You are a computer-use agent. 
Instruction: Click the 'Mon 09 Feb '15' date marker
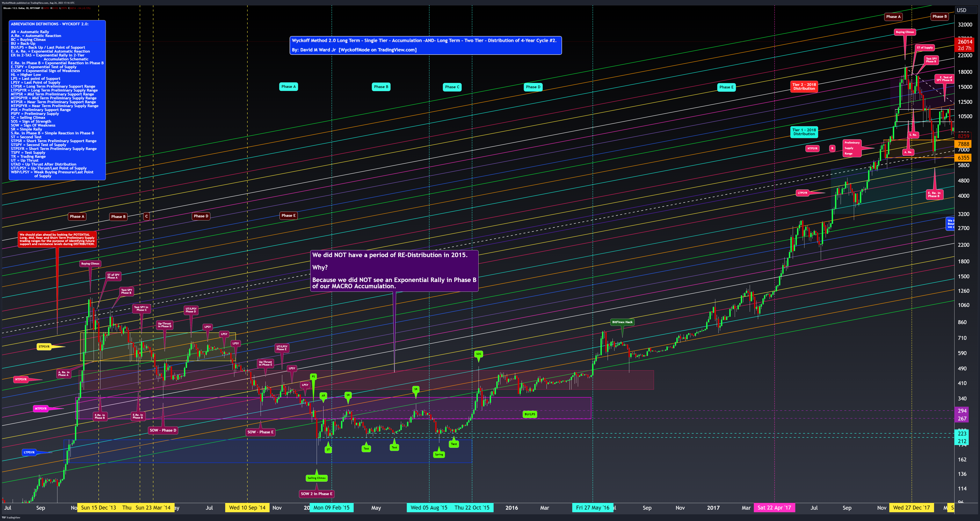click(x=331, y=508)
